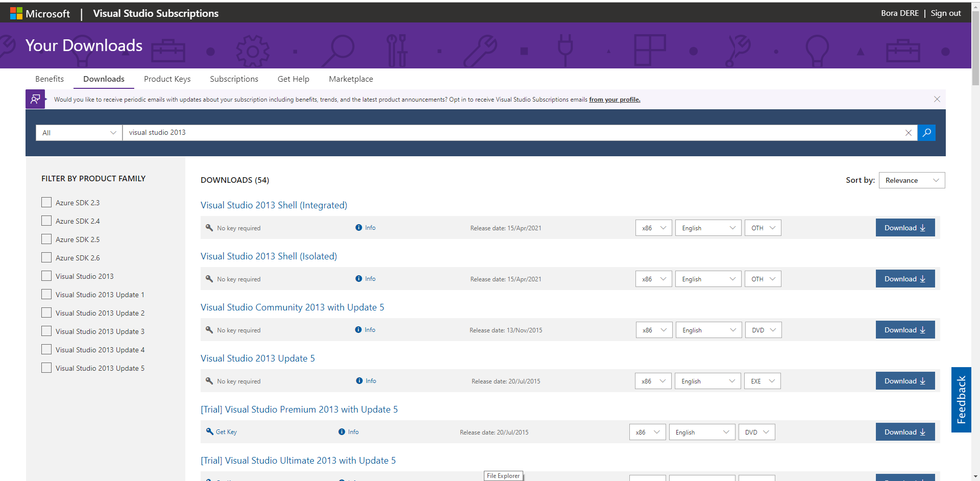The image size is (980, 481).
Task: Open OTH format dropdown for Shell (Integrated)
Action: [763, 228]
